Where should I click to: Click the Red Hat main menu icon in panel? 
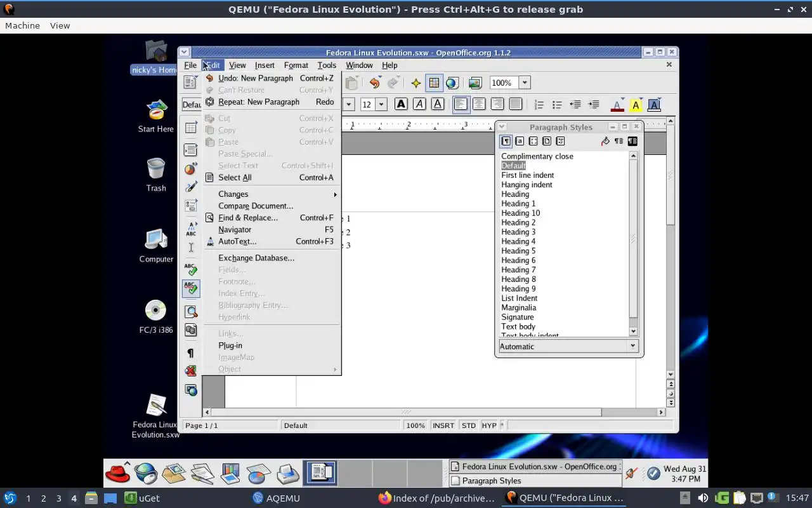coord(117,473)
